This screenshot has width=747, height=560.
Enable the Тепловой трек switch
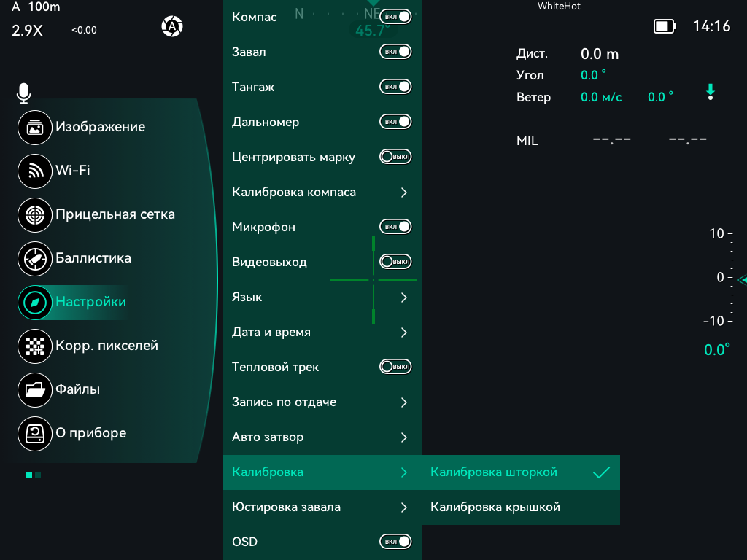[x=395, y=367]
